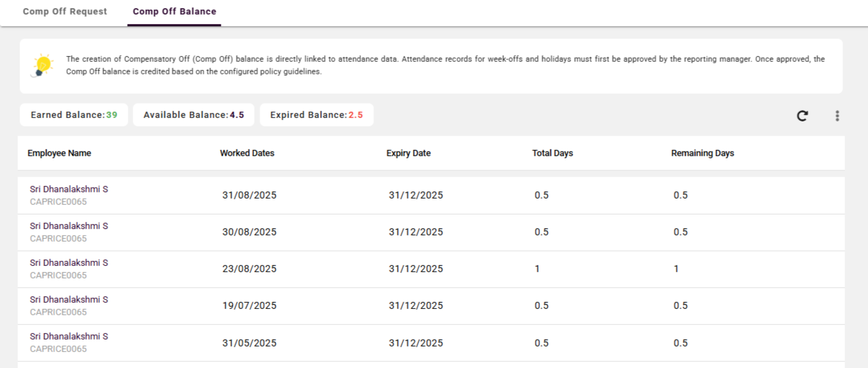Click the Expired Balance chip
This screenshot has width=868, height=368.
coord(316,115)
